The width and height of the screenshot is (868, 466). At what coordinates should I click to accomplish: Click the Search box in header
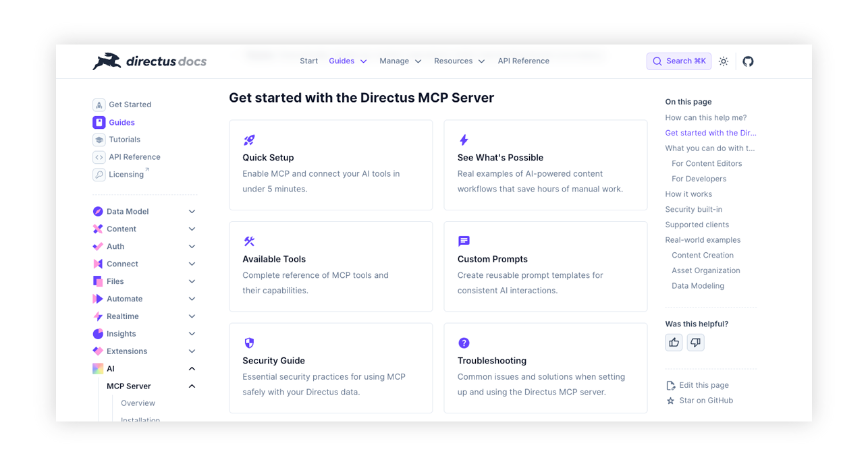(x=678, y=61)
